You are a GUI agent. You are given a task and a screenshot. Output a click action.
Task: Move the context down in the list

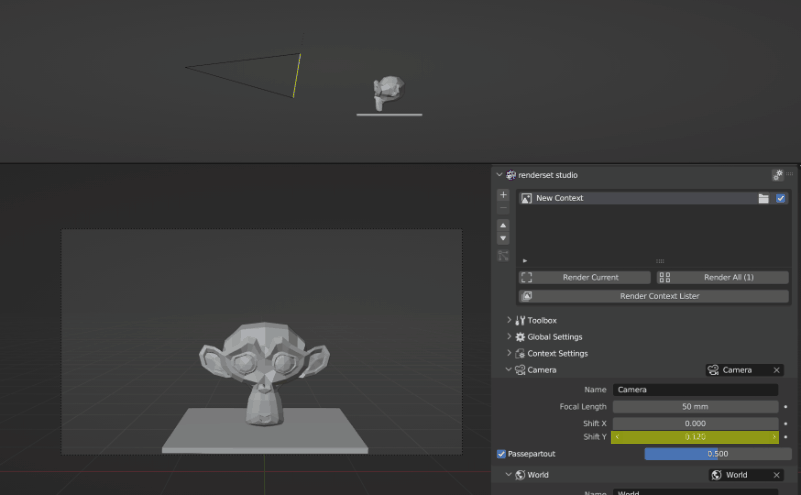(x=503, y=239)
